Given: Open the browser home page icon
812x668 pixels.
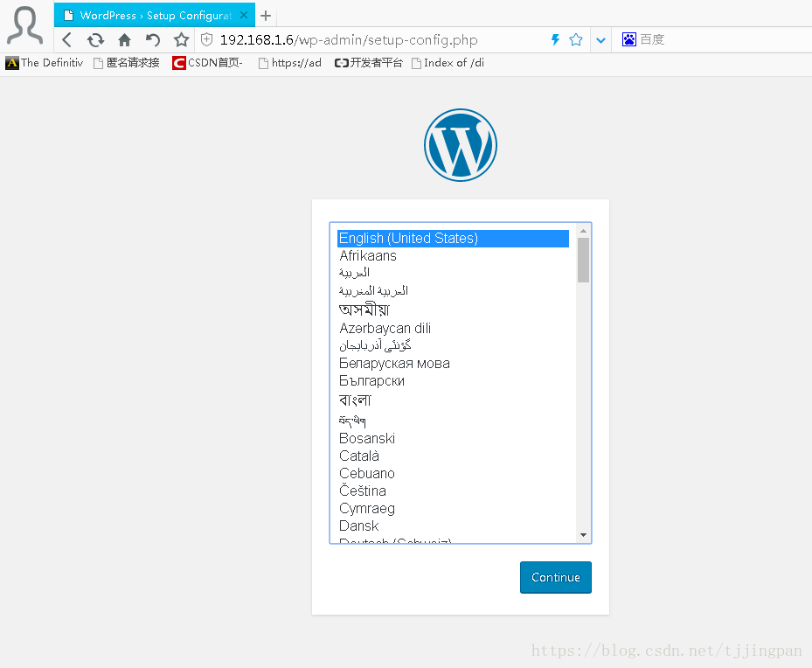Looking at the screenshot, I should [x=124, y=40].
